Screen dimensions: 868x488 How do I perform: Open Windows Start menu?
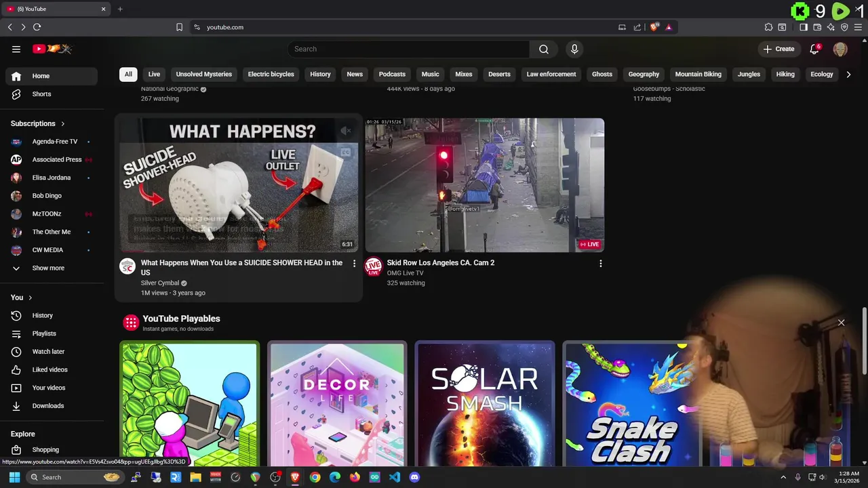(14, 477)
